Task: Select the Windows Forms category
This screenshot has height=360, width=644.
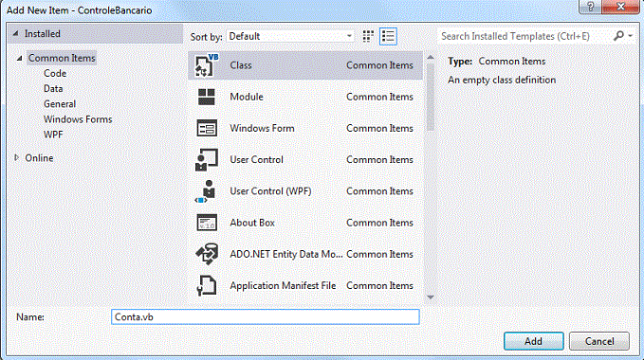Action: [x=78, y=119]
